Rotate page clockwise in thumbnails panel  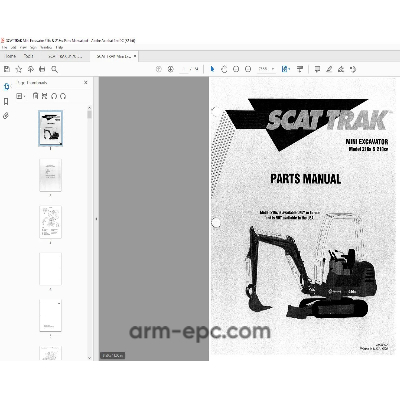(63, 96)
